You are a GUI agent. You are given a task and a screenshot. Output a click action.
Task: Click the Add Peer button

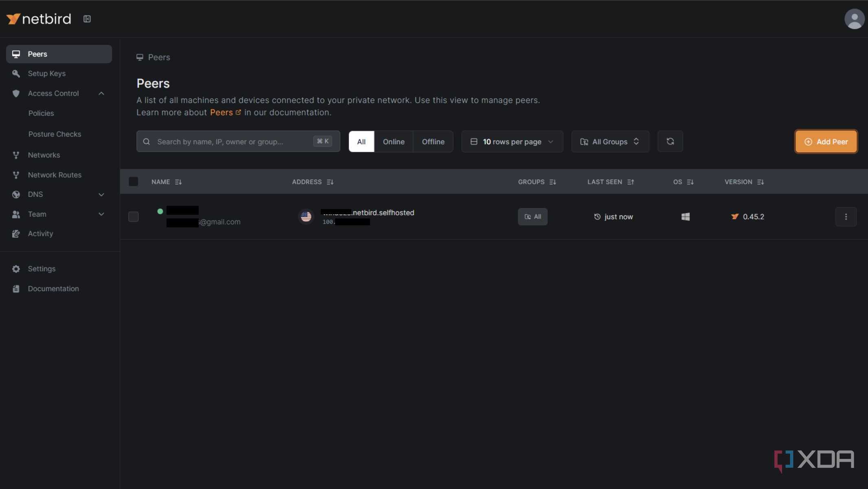[826, 141]
